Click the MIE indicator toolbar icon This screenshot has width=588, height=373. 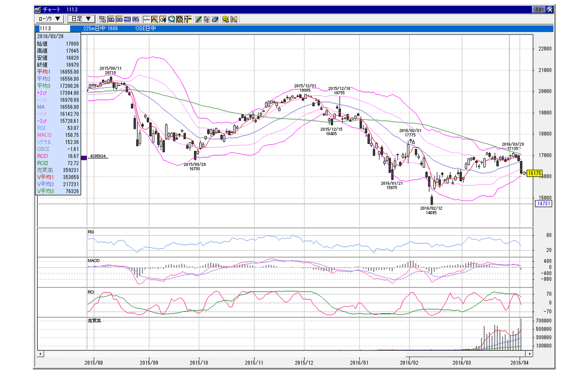(x=127, y=19)
